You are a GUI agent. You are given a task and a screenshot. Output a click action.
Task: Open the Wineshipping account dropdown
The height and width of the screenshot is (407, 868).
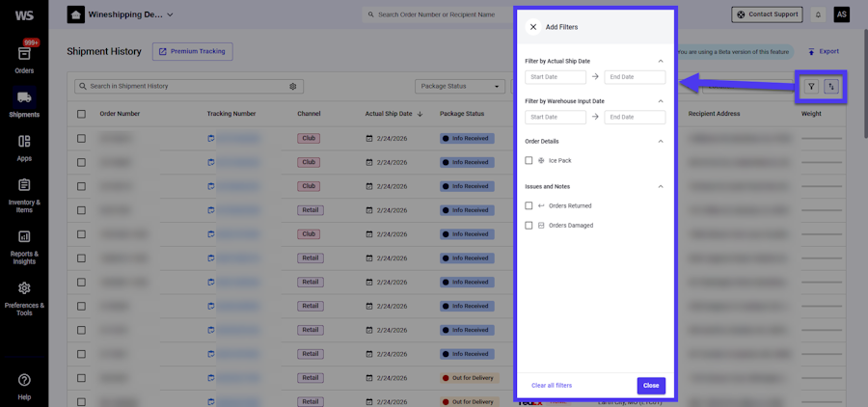pos(130,15)
